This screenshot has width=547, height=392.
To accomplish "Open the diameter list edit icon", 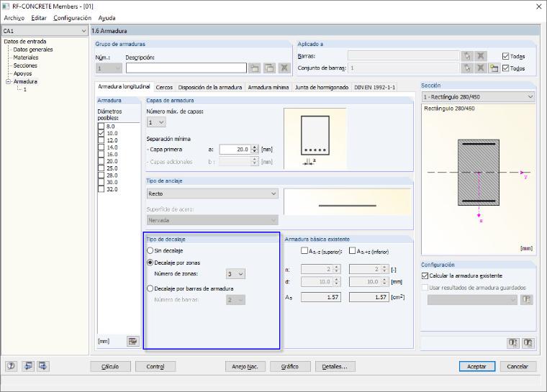I will [132, 341].
